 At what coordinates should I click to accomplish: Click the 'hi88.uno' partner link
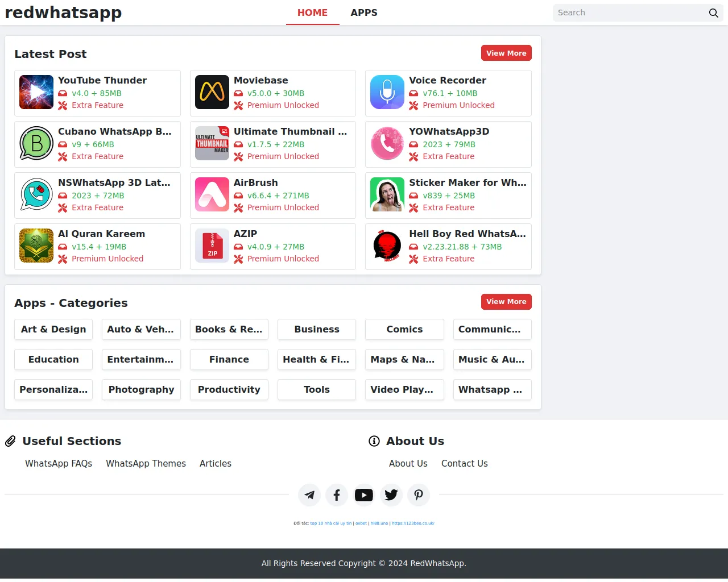(379, 523)
